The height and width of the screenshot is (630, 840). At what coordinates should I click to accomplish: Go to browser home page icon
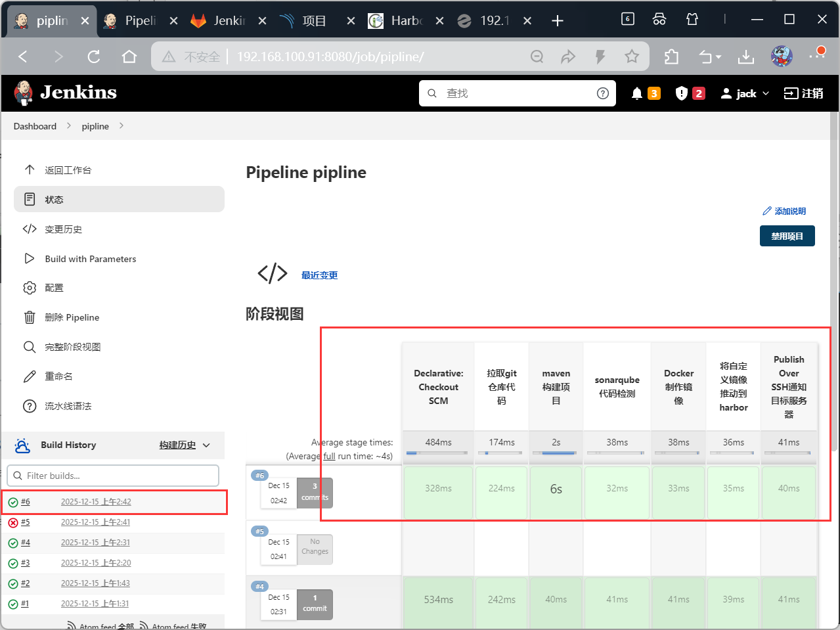tap(129, 56)
